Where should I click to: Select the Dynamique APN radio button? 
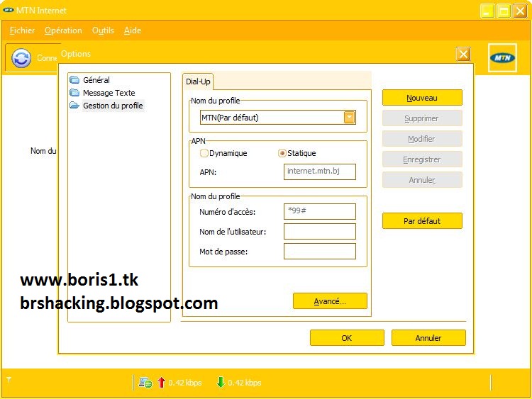(204, 153)
